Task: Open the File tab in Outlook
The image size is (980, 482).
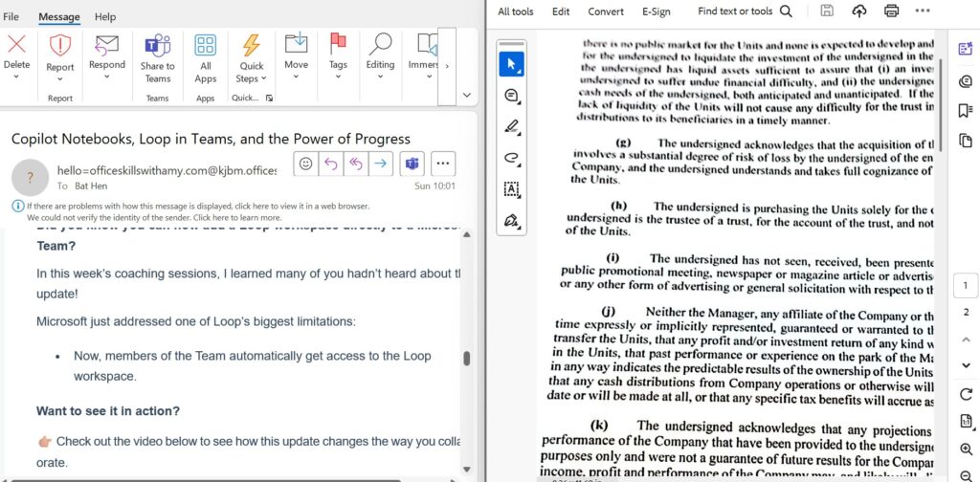Action: (x=11, y=17)
